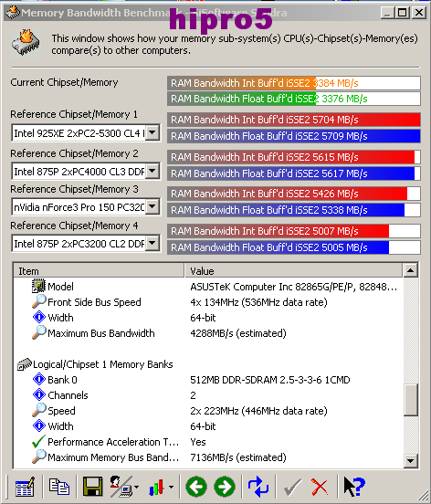Click the memory chip flame icon in header
Viewport: 431px width, 504px height.
pyautogui.click(x=26, y=44)
